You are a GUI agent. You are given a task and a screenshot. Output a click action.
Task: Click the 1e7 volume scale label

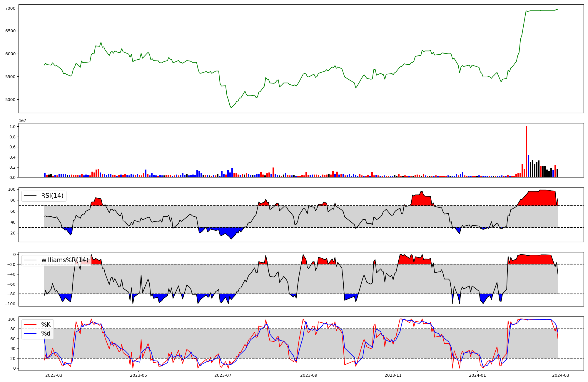22,120
